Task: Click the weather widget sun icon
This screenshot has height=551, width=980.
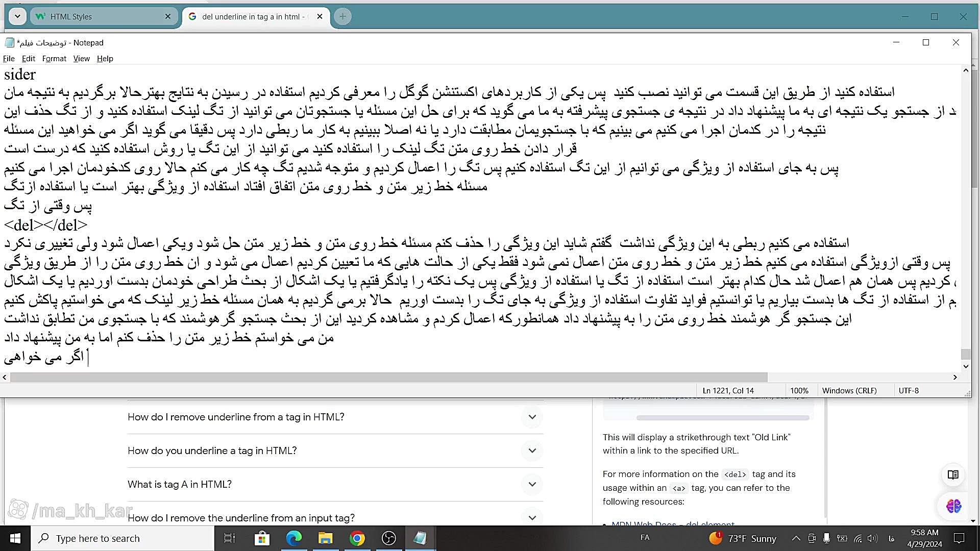Action: click(x=716, y=538)
